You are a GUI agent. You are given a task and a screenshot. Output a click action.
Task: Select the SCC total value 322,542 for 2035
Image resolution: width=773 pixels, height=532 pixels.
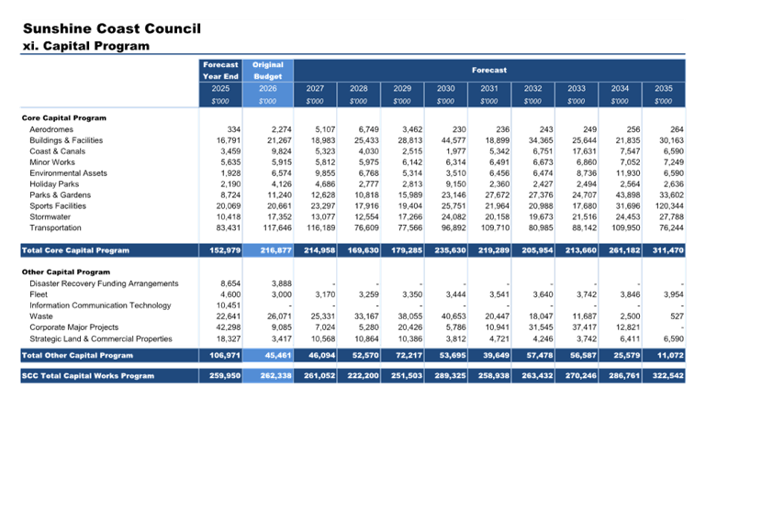pyautogui.click(x=663, y=376)
